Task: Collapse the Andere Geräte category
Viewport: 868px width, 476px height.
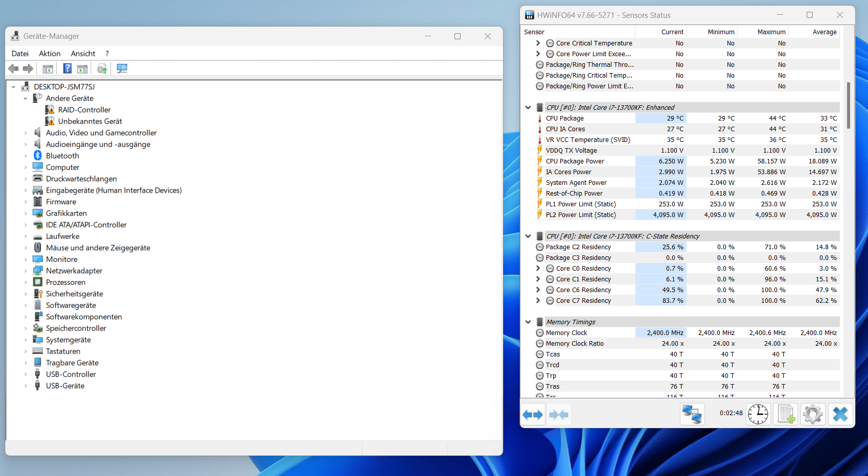Action: [x=26, y=98]
